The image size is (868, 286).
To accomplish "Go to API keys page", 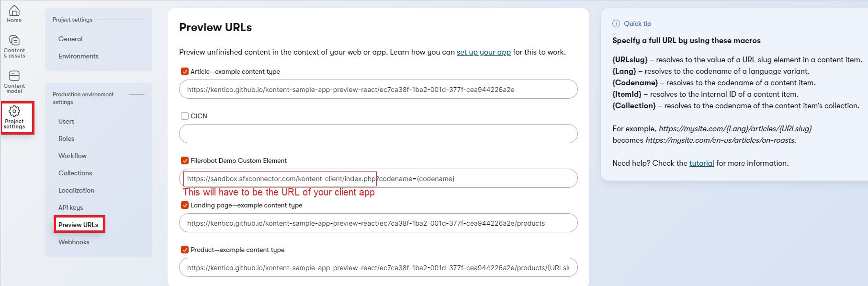I will coord(71,207).
